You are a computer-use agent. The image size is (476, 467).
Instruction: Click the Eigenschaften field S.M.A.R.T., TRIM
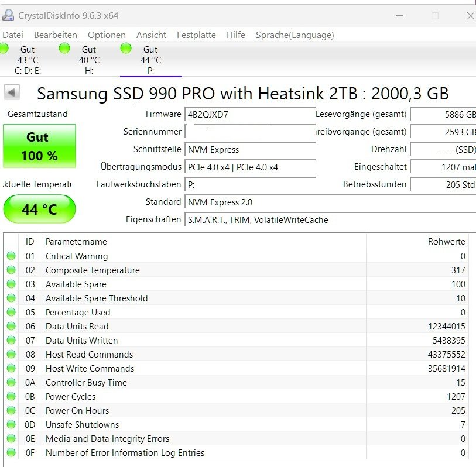330,219
